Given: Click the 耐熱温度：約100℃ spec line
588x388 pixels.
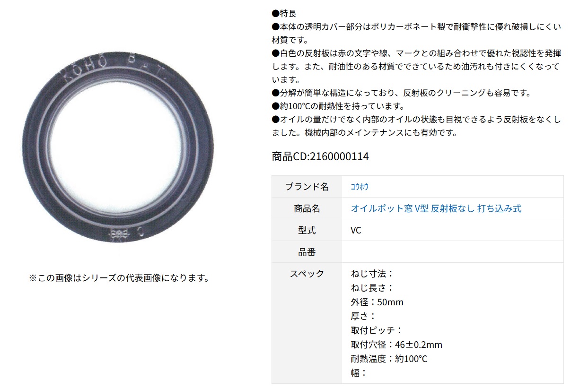Looking at the screenshot, I should click(389, 359).
